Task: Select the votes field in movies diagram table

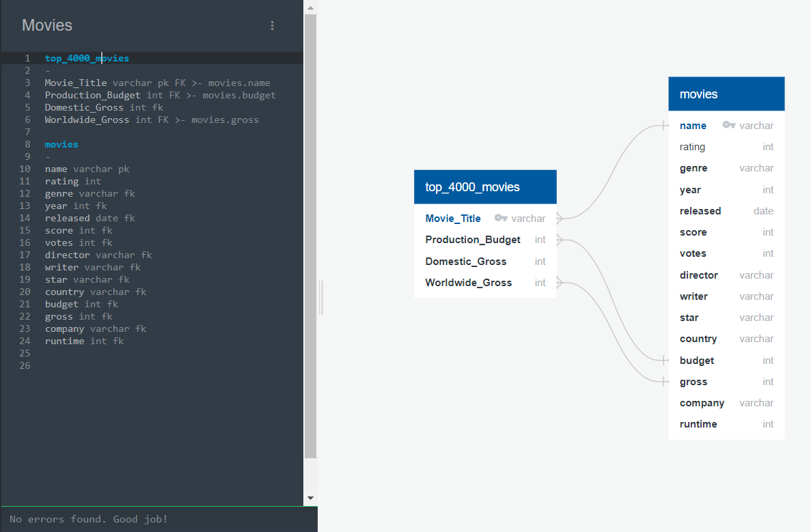Action: coord(726,253)
